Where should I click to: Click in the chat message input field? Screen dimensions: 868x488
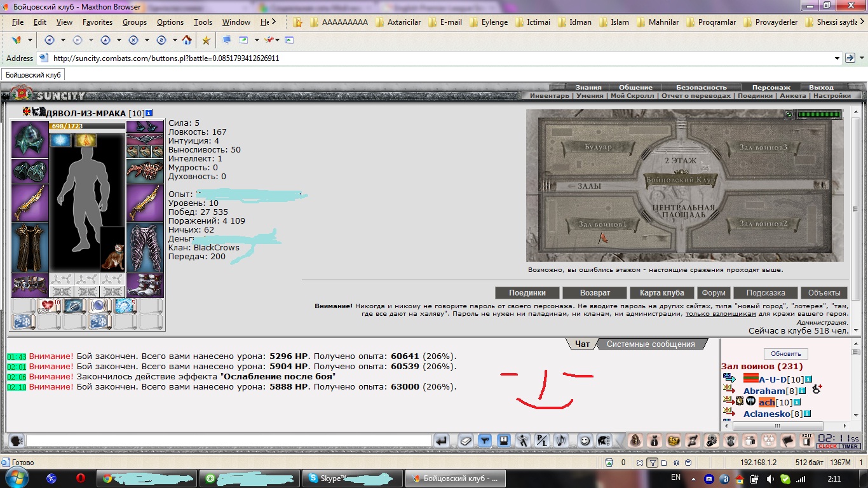pos(229,440)
